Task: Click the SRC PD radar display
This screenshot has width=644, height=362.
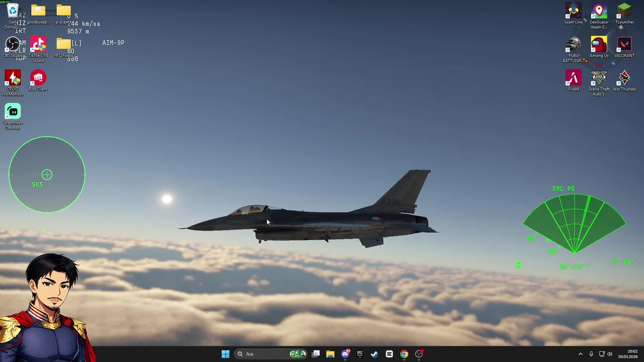Action: tap(575, 224)
